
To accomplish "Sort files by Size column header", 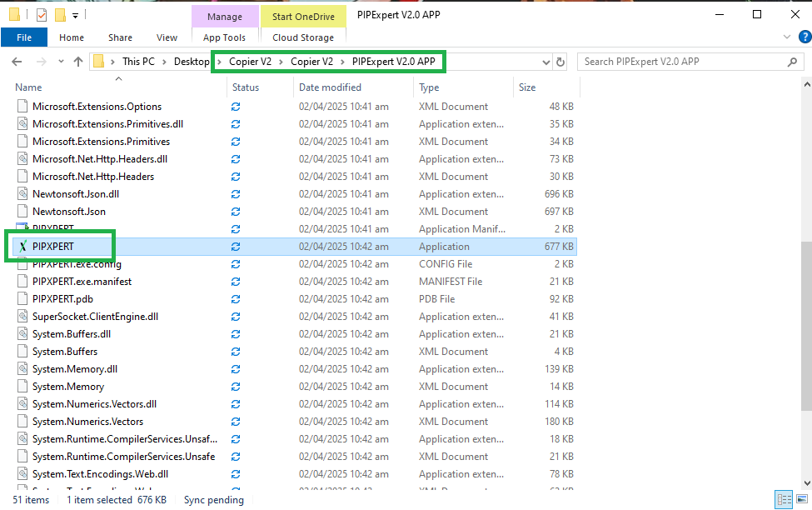I will [527, 87].
